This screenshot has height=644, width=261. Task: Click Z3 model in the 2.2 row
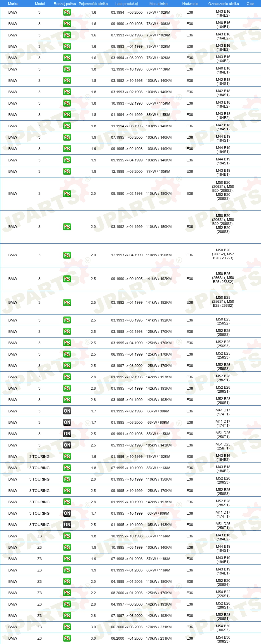pyautogui.click(x=39, y=593)
